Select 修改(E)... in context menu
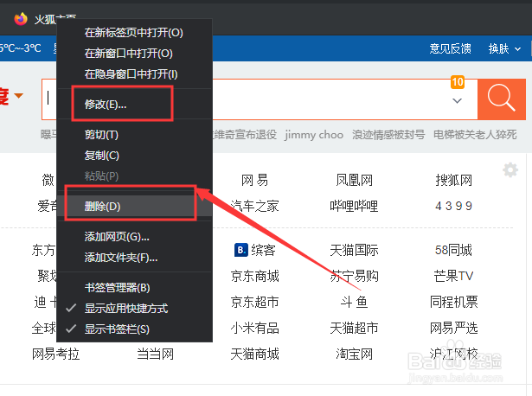 [x=135, y=104]
